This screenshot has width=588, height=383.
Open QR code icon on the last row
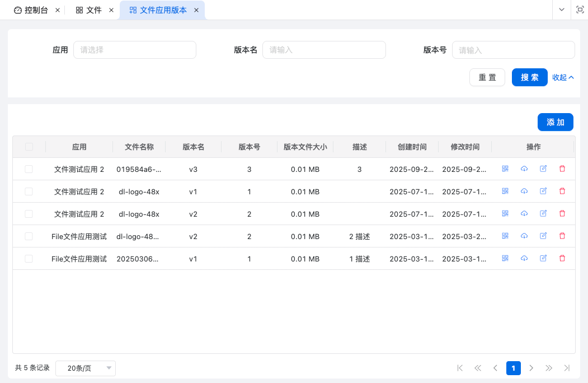[x=505, y=258]
